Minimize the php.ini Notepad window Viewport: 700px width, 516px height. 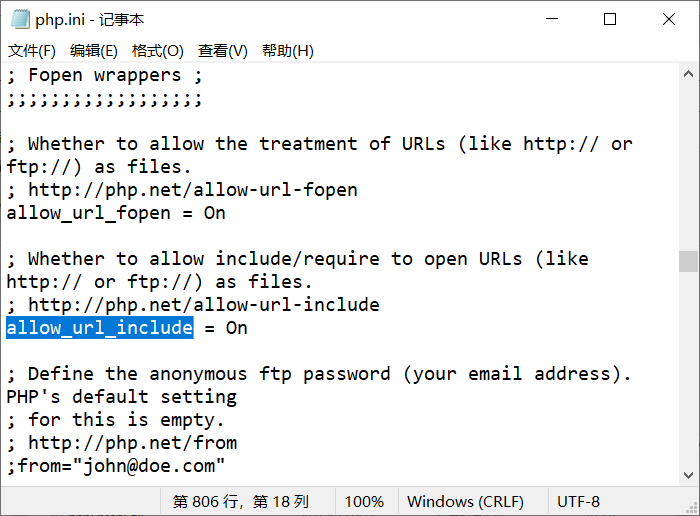tap(552, 19)
